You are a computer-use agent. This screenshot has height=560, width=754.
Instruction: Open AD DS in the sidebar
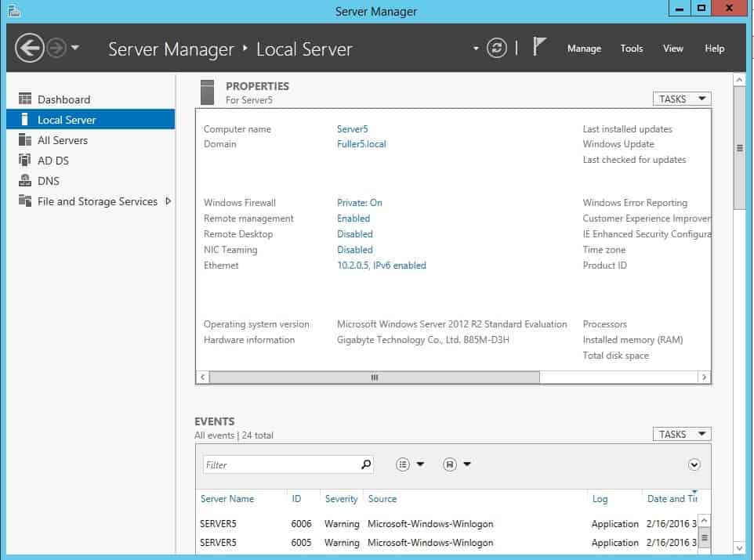tap(91, 161)
